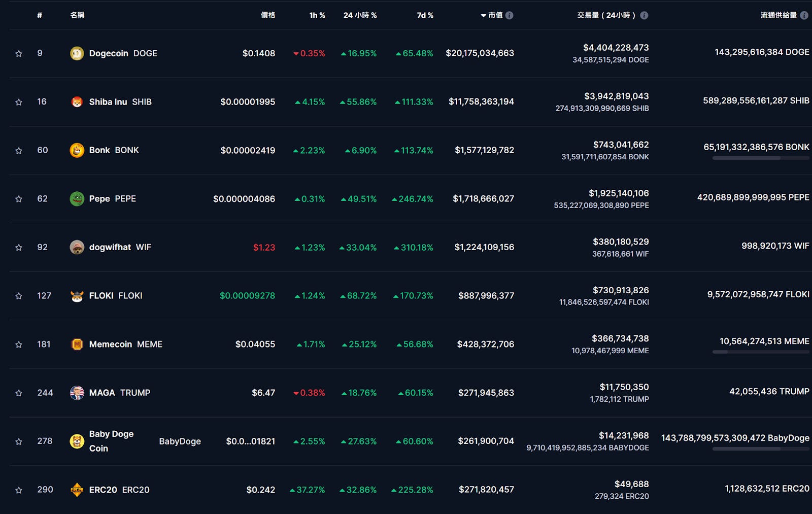
Task: Click the dogwifhat coin logo
Action: 77,247
